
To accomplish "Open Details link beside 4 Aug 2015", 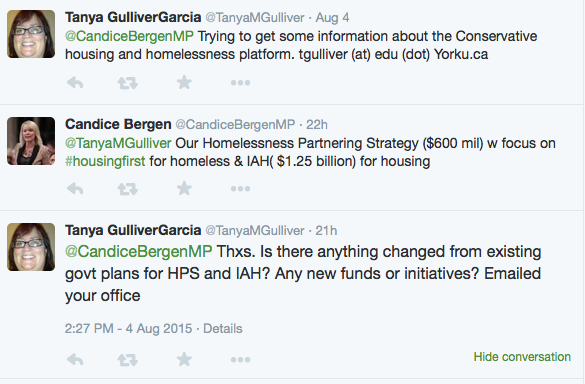I will click(223, 329).
